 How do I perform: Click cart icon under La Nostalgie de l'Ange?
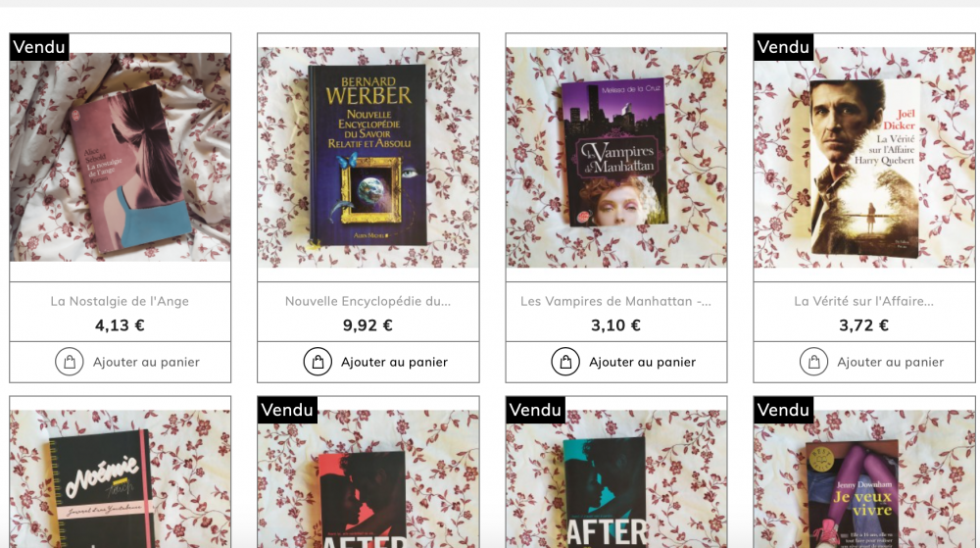[70, 362]
